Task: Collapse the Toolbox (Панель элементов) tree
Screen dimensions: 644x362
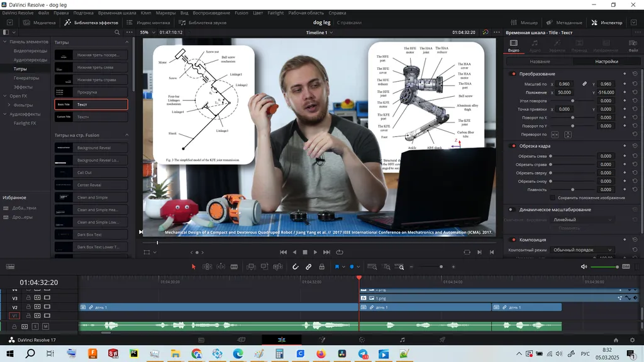Action: [5, 41]
